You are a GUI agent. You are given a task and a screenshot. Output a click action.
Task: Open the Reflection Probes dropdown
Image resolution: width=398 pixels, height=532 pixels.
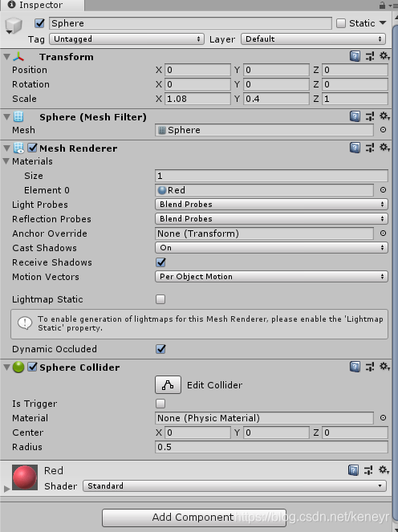(271, 219)
